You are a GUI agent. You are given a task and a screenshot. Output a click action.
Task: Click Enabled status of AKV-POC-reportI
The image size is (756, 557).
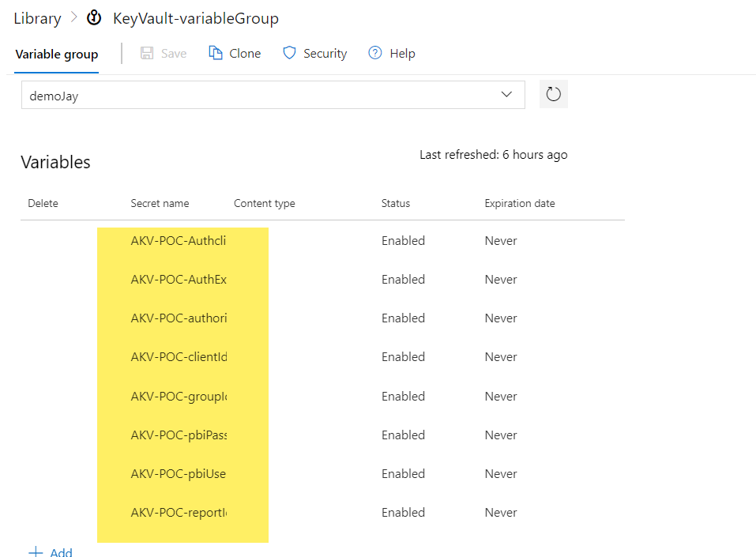point(403,512)
